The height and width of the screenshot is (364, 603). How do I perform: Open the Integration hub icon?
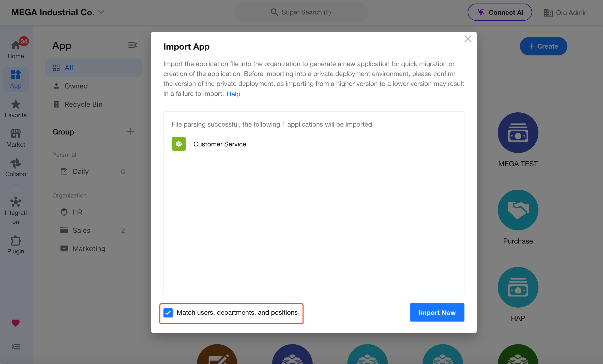pos(16,202)
